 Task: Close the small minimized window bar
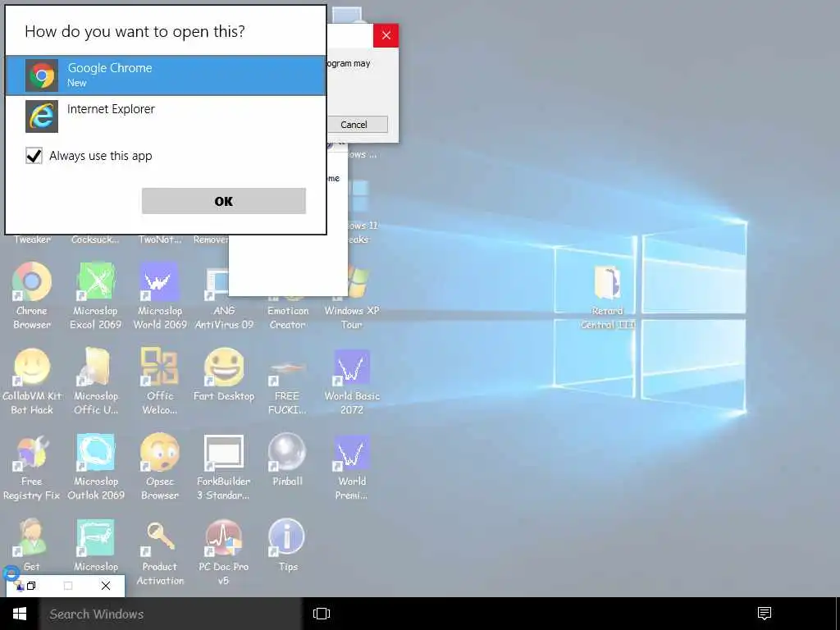pos(106,586)
